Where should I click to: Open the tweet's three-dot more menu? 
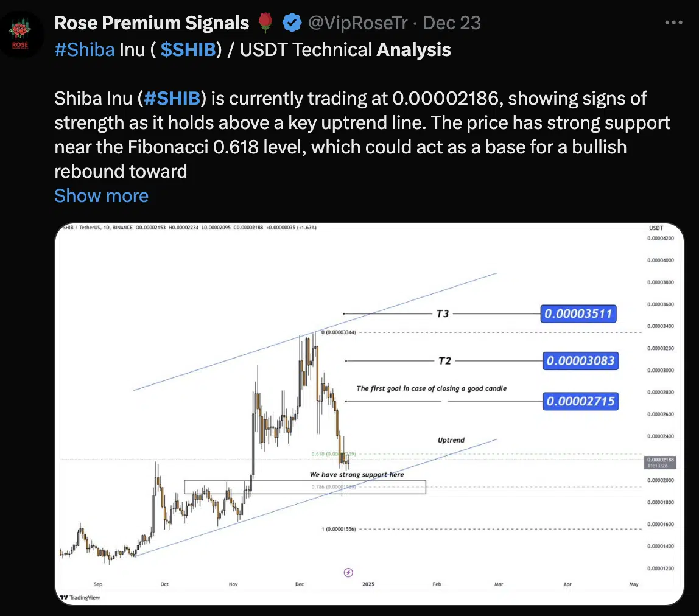673,23
